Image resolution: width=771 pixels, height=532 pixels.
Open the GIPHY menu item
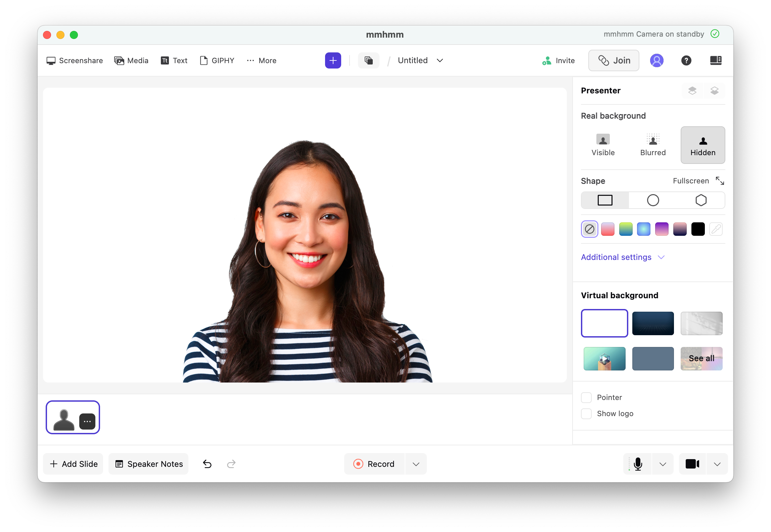217,60
